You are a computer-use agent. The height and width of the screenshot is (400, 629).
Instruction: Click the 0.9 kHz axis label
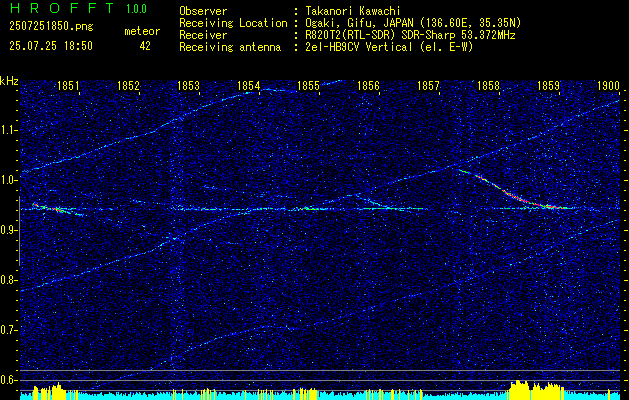[8, 230]
